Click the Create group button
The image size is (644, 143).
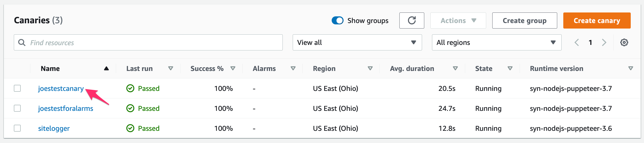(x=525, y=21)
